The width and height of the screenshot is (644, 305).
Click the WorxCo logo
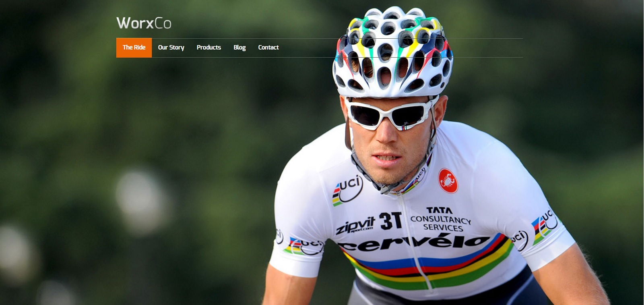[x=144, y=23]
